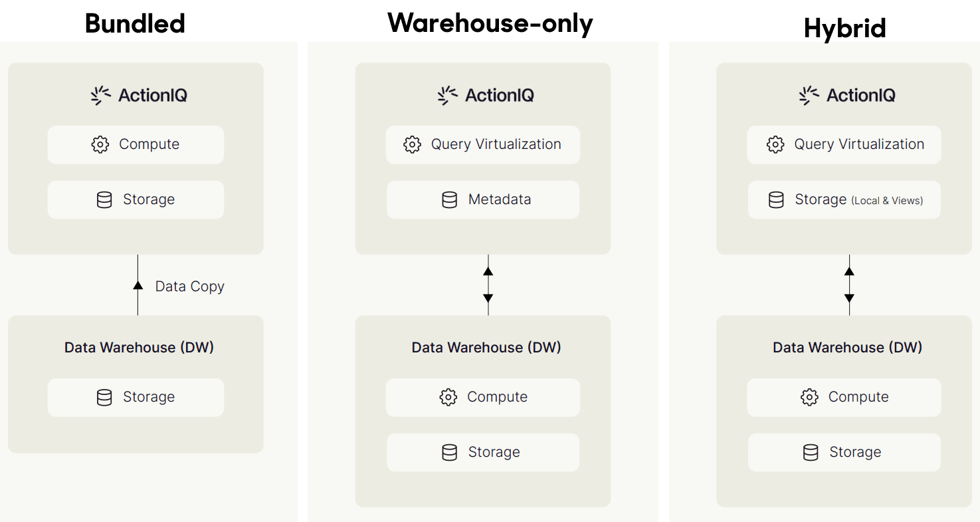Click the Data Copy arrow label
This screenshot has height=522, width=980.
pyautogui.click(x=189, y=287)
